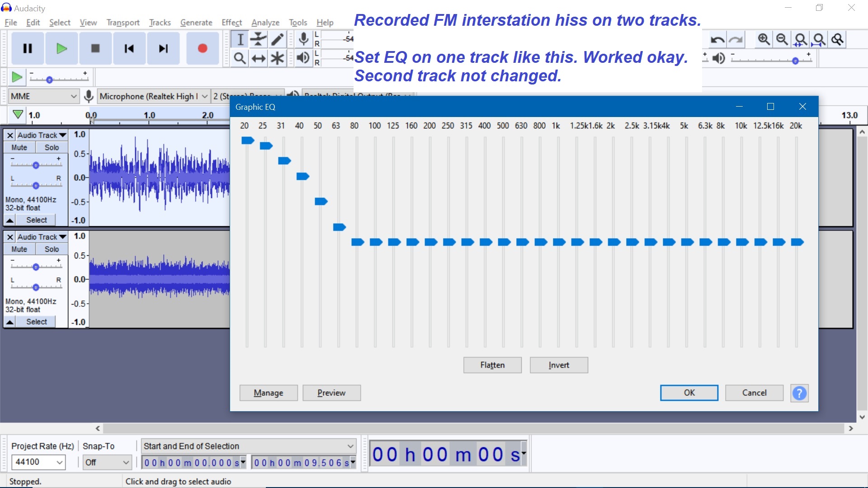Solo the second Audio Track
Viewport: 868px width, 488px height.
click(x=52, y=249)
